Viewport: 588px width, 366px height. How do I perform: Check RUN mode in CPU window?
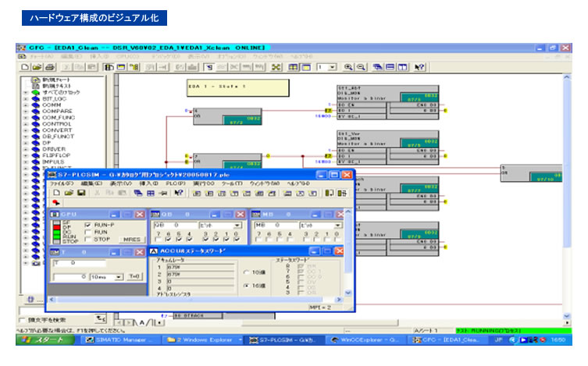[87, 233]
